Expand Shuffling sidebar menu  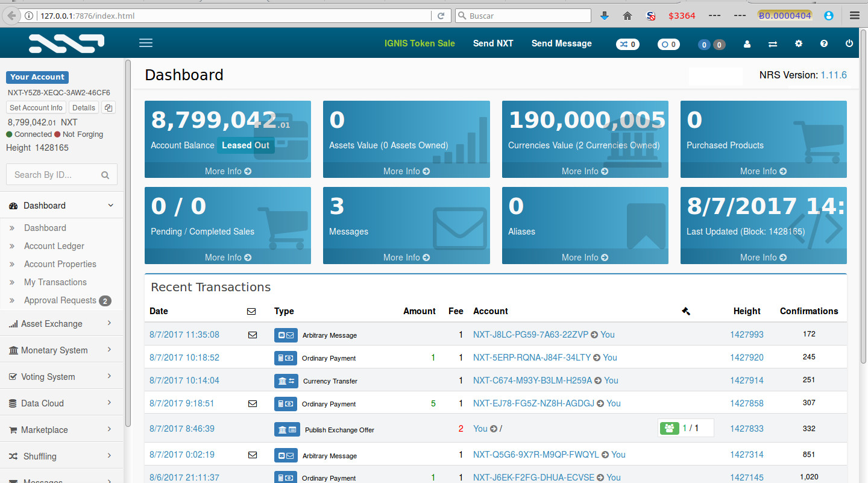(x=61, y=456)
